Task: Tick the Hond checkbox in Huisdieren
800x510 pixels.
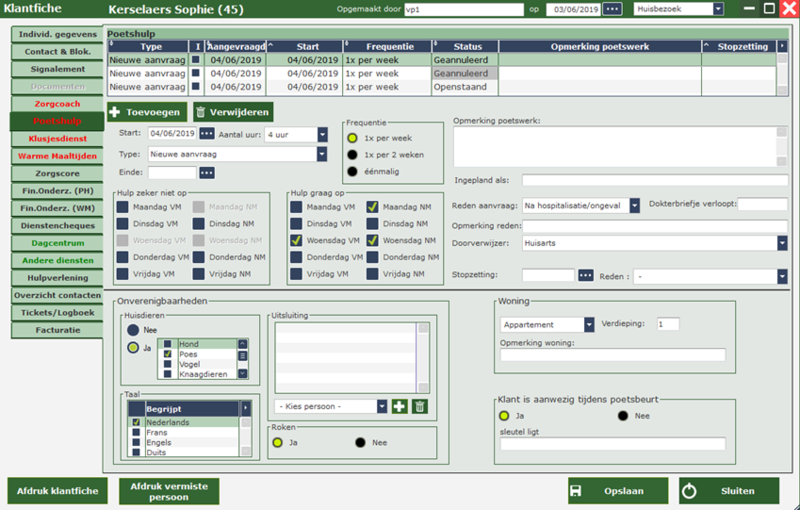Action: (169, 344)
